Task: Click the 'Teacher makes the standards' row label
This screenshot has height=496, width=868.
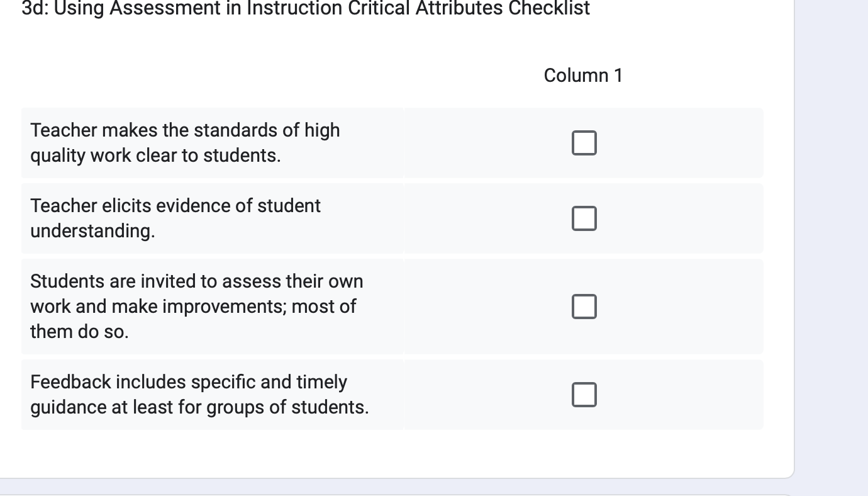Action: 185,143
